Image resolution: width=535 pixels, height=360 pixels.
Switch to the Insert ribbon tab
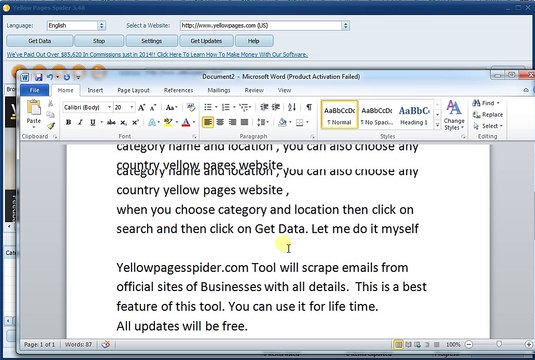(95, 90)
